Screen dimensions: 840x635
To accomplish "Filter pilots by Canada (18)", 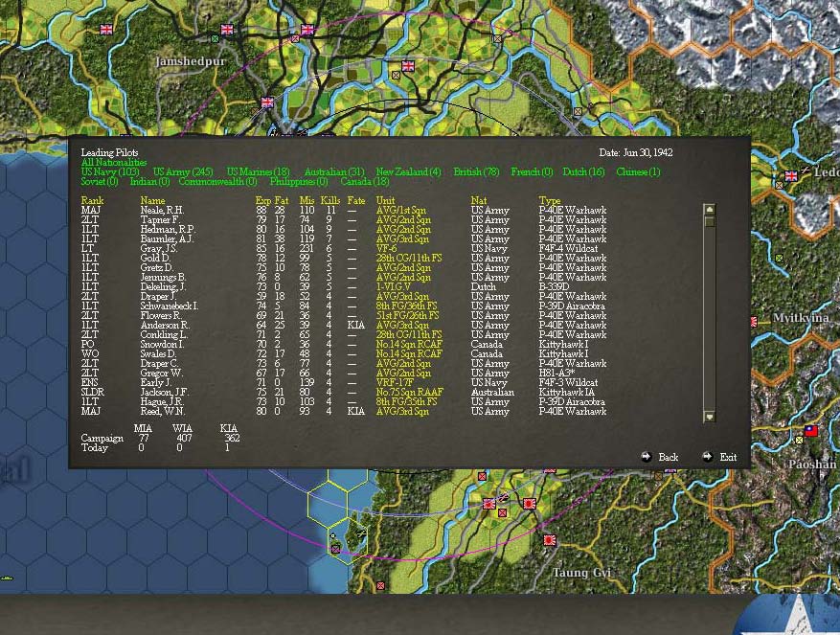I will tap(364, 181).
